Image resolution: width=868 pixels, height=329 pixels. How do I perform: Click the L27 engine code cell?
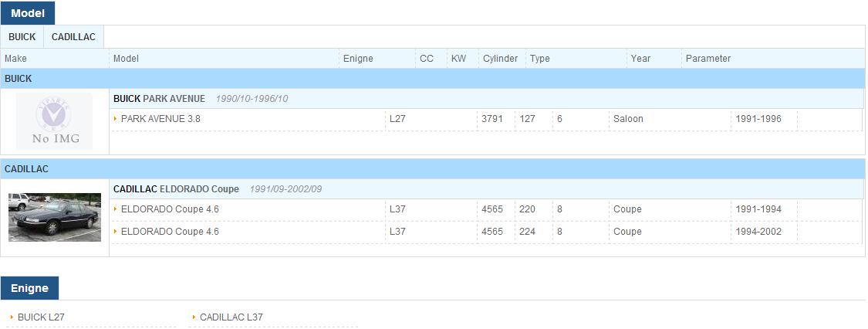397,118
